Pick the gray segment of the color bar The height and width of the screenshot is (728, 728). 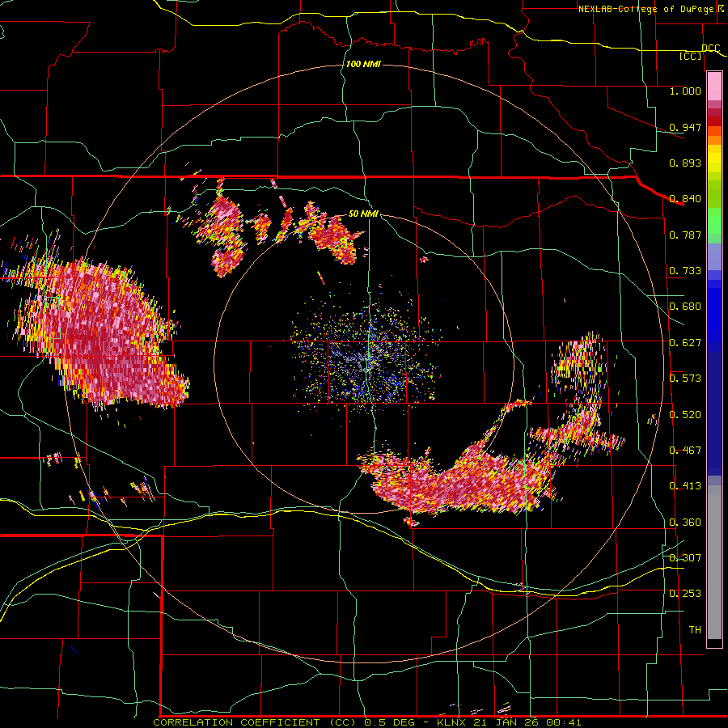click(x=714, y=562)
